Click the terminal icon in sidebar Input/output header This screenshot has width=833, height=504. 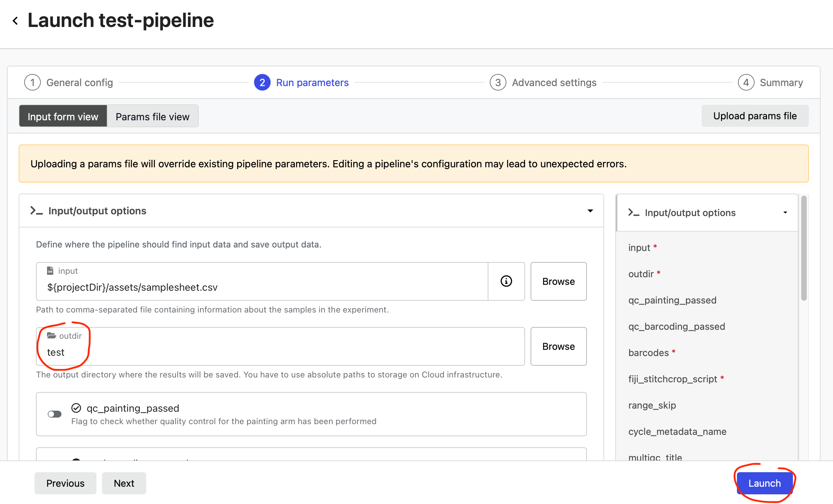point(633,212)
